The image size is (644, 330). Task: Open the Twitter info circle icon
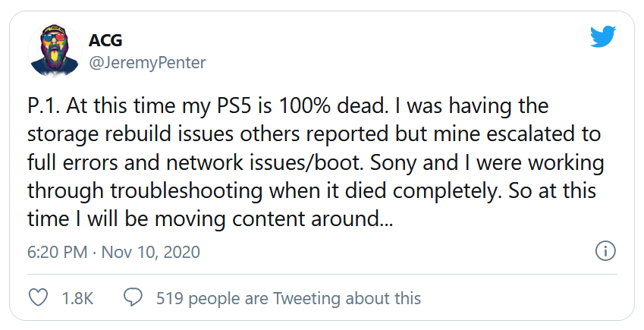coord(605,251)
